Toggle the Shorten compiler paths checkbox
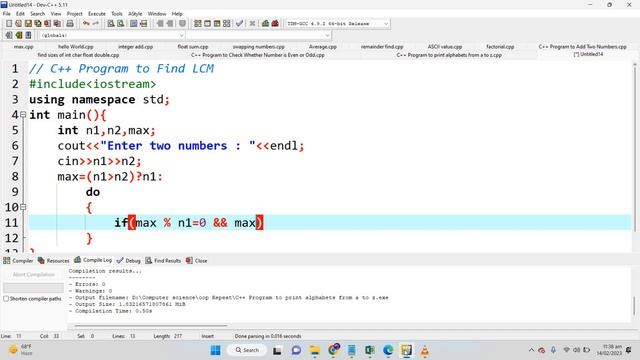Viewport: 640px width, 360px height. click(x=6, y=299)
